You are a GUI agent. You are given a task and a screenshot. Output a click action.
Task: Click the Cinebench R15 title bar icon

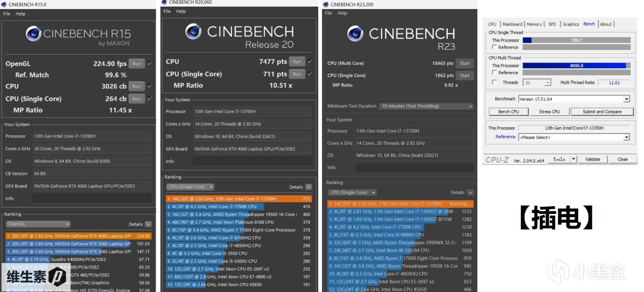point(4,5)
